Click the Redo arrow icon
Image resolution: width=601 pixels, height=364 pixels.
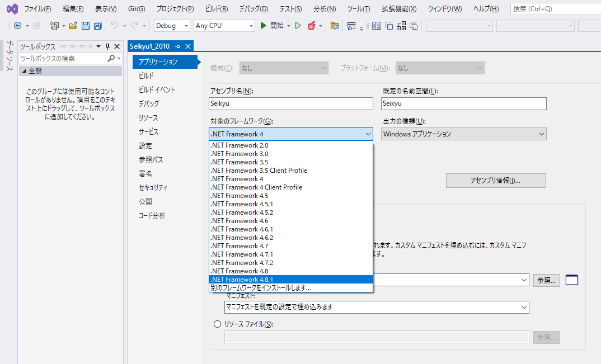(x=134, y=26)
